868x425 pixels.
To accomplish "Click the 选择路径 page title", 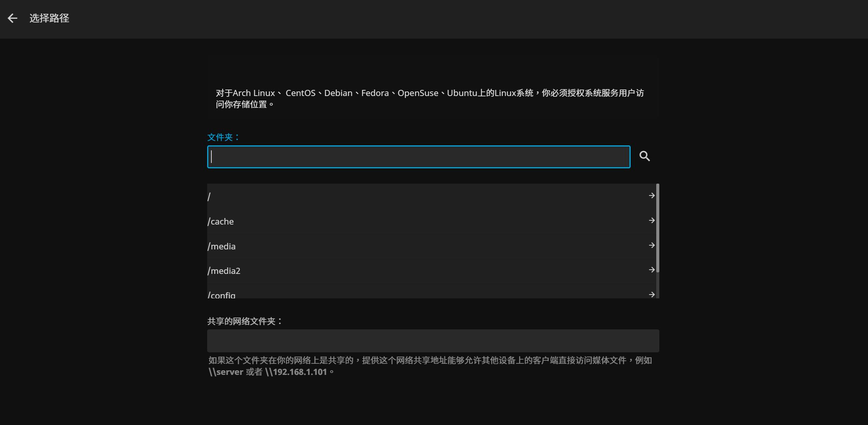I will coord(49,18).
